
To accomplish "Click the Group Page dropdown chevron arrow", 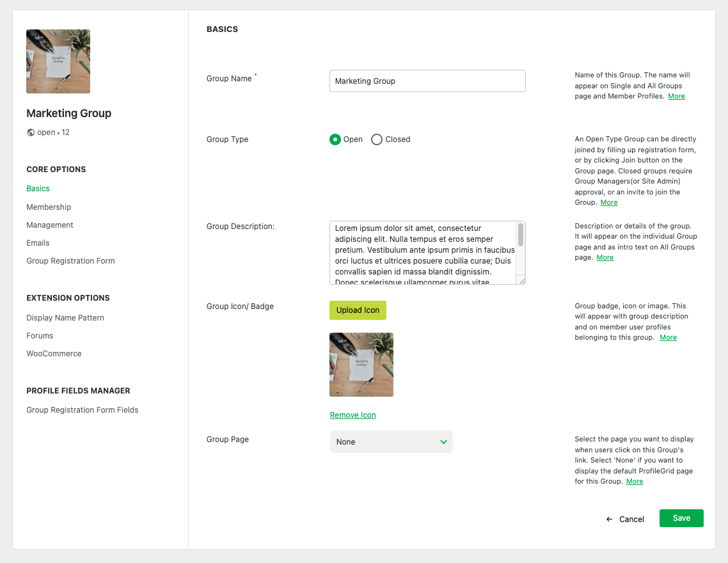I will pos(444,442).
